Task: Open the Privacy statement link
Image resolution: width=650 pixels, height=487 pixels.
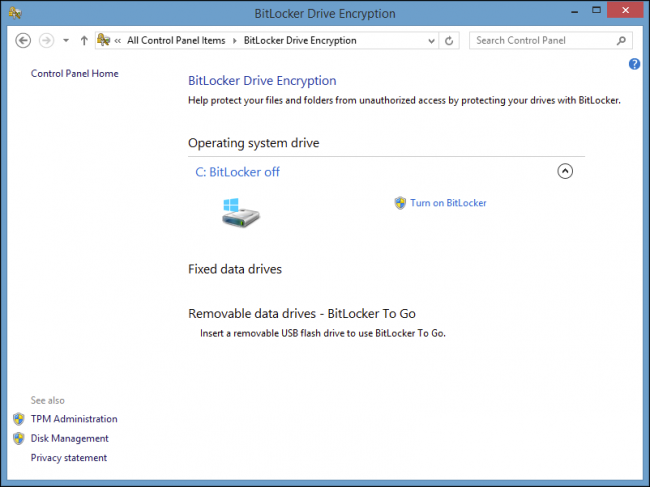Action: [69, 458]
